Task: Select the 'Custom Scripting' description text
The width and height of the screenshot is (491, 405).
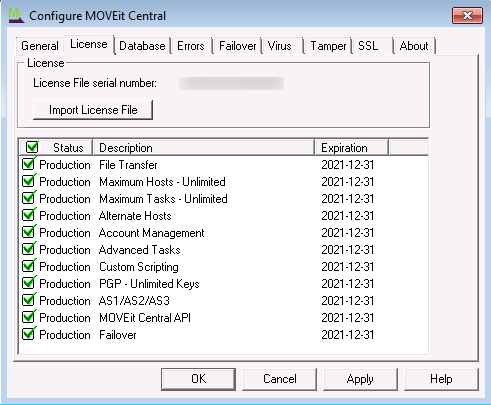Action: pos(139,267)
